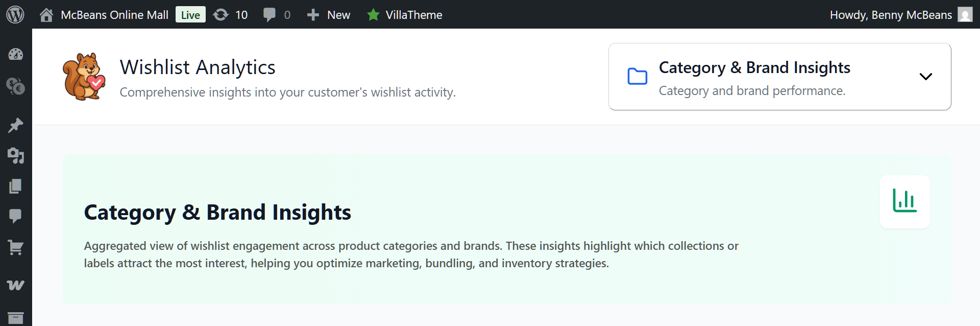Expand the Category & Brand Insights dropdown
The image size is (980, 326).
779,77
